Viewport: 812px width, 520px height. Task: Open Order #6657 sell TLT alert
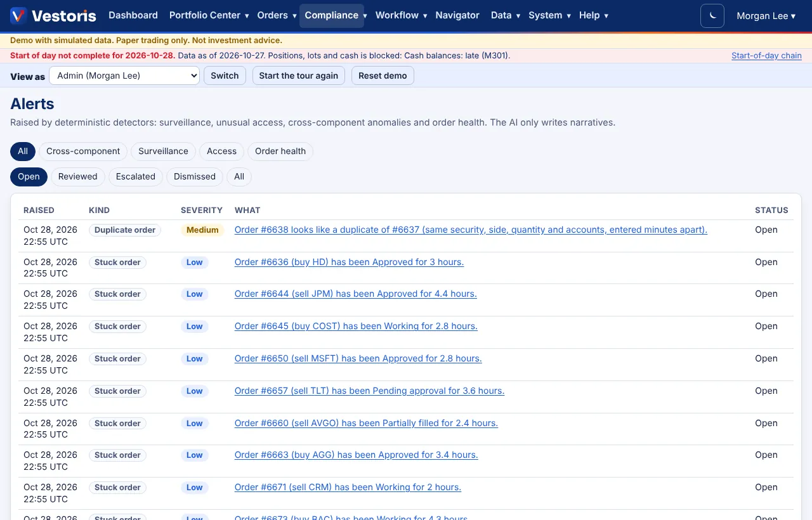tap(369, 391)
